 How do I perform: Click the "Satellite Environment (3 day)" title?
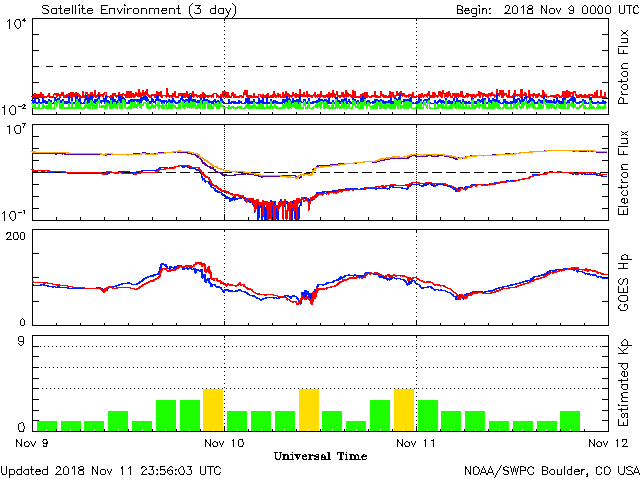(x=139, y=10)
